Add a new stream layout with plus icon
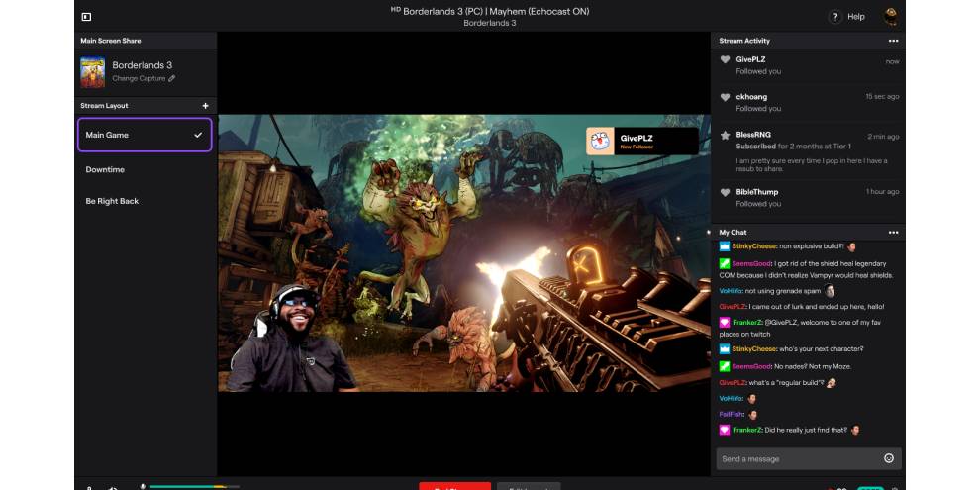The image size is (980, 490). tap(205, 106)
